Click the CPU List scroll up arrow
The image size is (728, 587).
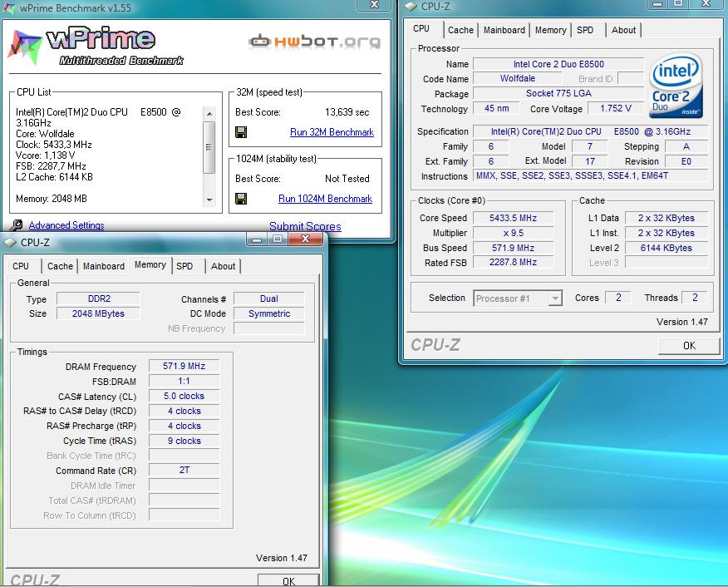[x=209, y=113]
